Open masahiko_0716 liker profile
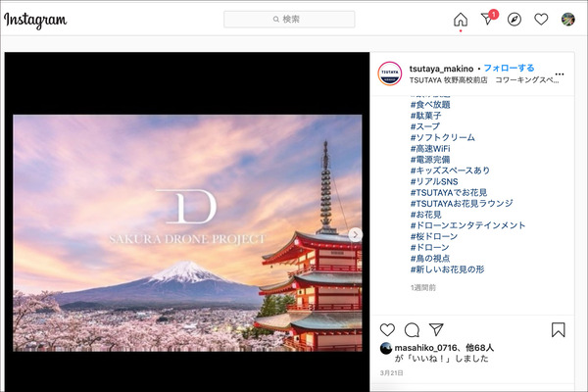This screenshot has width=588, height=392. (x=425, y=348)
